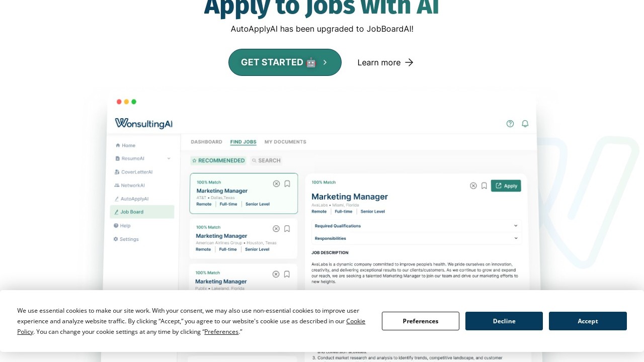This screenshot has height=362, width=644.
Task: Select the SEARCH filter with magnifier icon
Action: (x=266, y=160)
